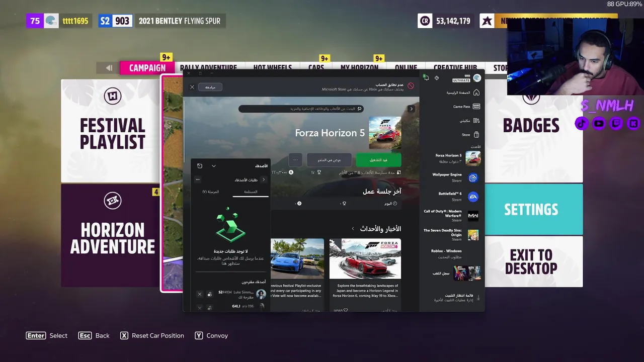Select the Online tab in Forza
The height and width of the screenshot is (362, 644).
(x=406, y=68)
